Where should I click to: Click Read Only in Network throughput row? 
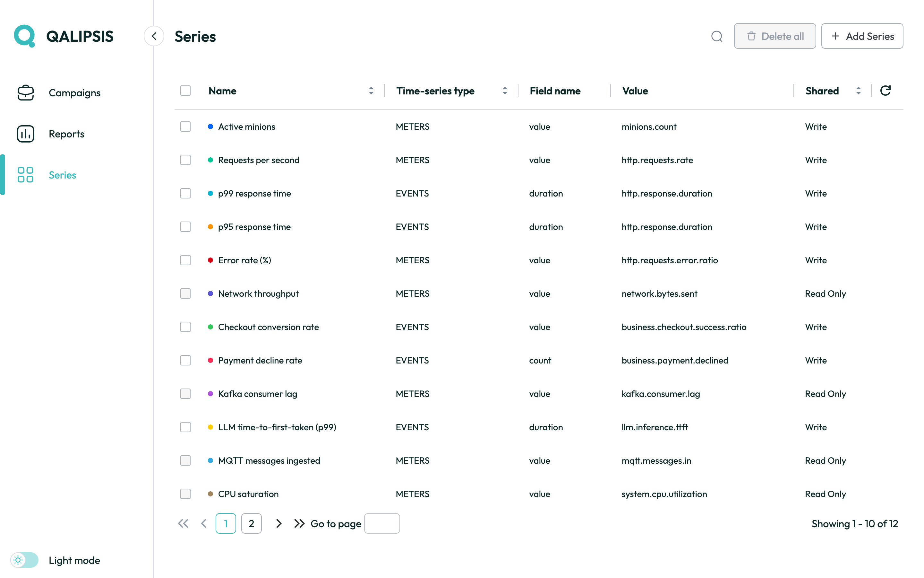[x=826, y=293]
